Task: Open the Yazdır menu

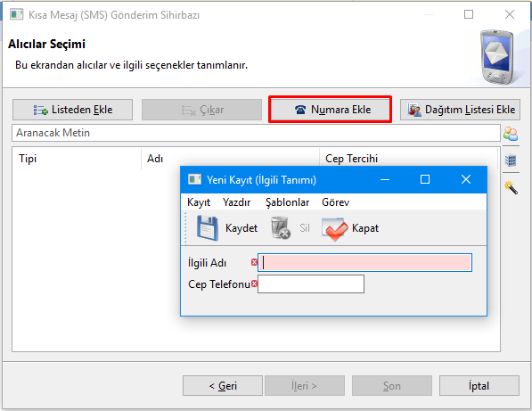Action: pyautogui.click(x=236, y=202)
